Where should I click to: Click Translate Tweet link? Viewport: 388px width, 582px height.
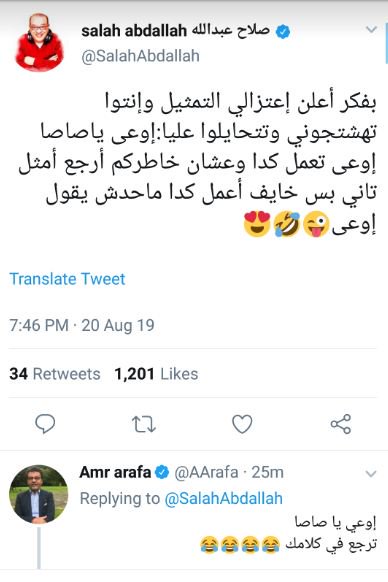coord(67,279)
